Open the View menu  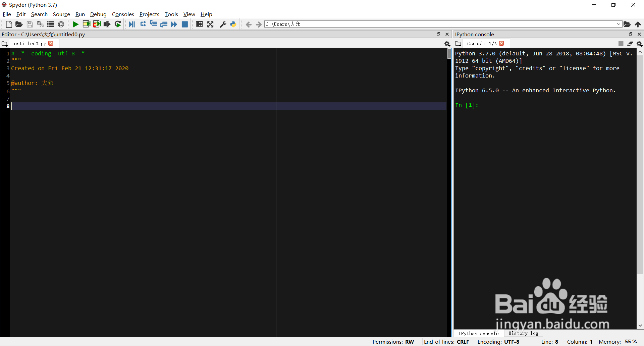(189, 14)
